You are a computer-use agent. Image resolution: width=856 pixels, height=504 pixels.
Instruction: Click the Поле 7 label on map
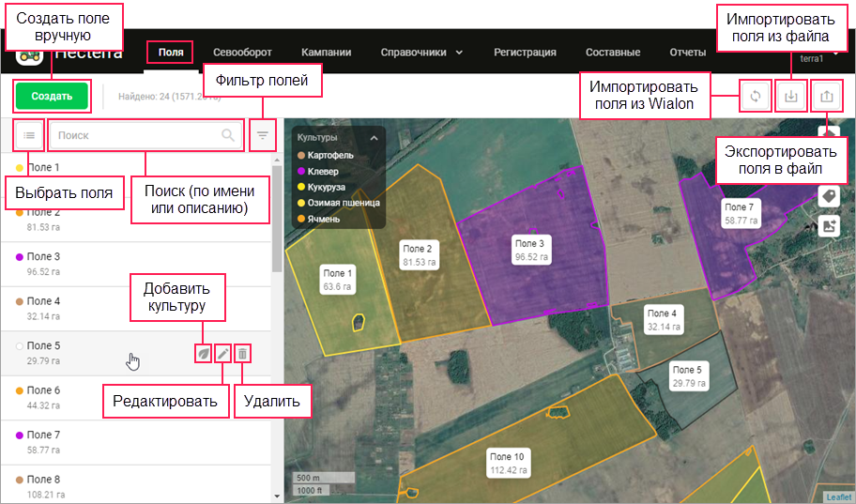click(x=741, y=213)
